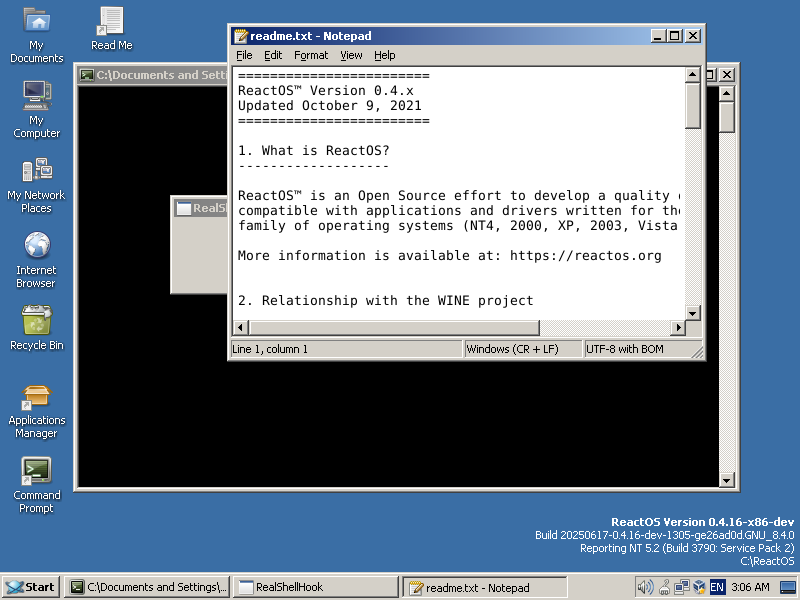Switch to RealShellHook in the taskbar
The height and width of the screenshot is (600, 800).
316,587
